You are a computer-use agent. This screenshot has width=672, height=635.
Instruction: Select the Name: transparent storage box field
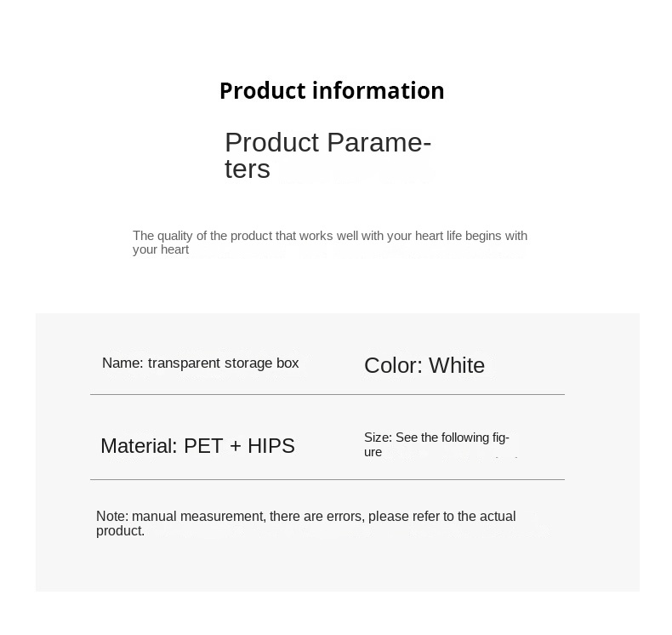pos(200,363)
